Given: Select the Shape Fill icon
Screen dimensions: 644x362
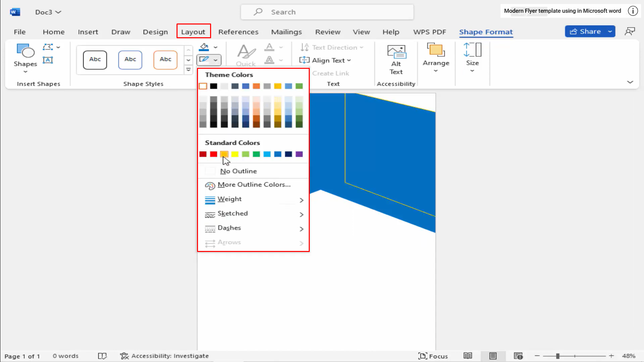Looking at the screenshot, I should click(204, 47).
